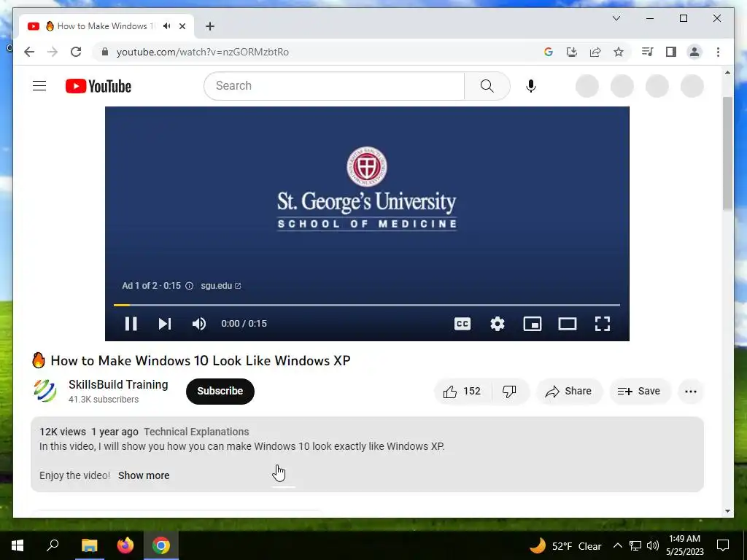Open the SkillsBuild Training channel avatar
This screenshot has width=747, height=560.
coord(45,391)
